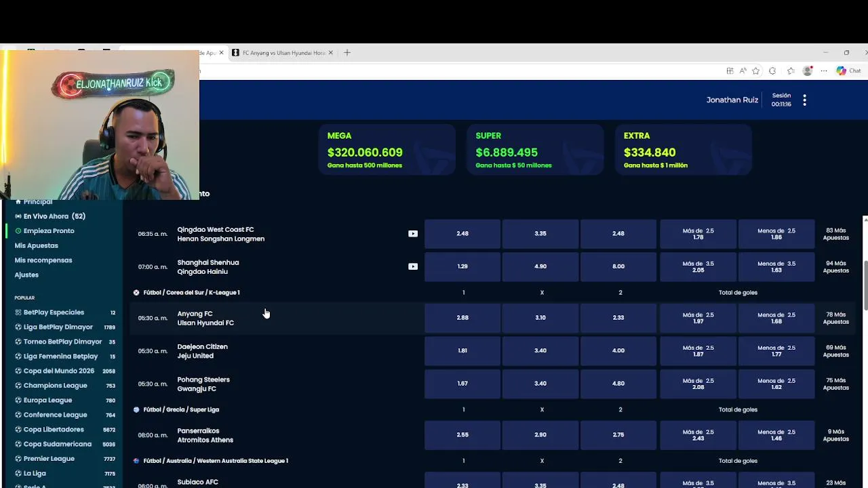Expand 94 Más Apuestas for Shanghai Shenhua match

click(835, 267)
